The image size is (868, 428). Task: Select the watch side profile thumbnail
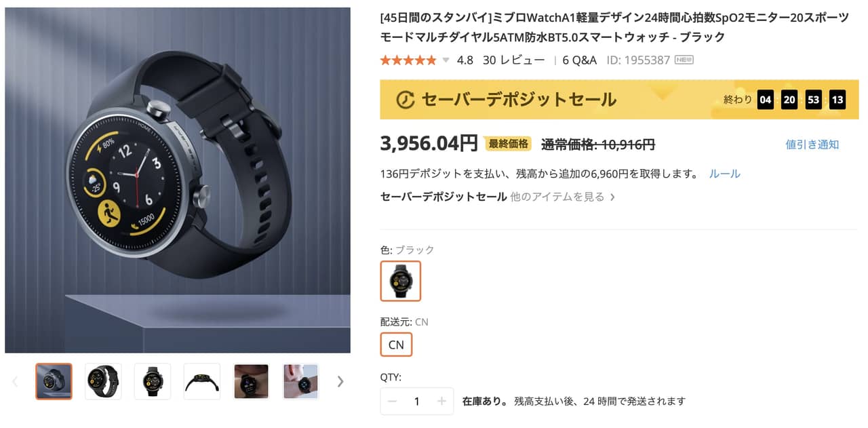[202, 381]
